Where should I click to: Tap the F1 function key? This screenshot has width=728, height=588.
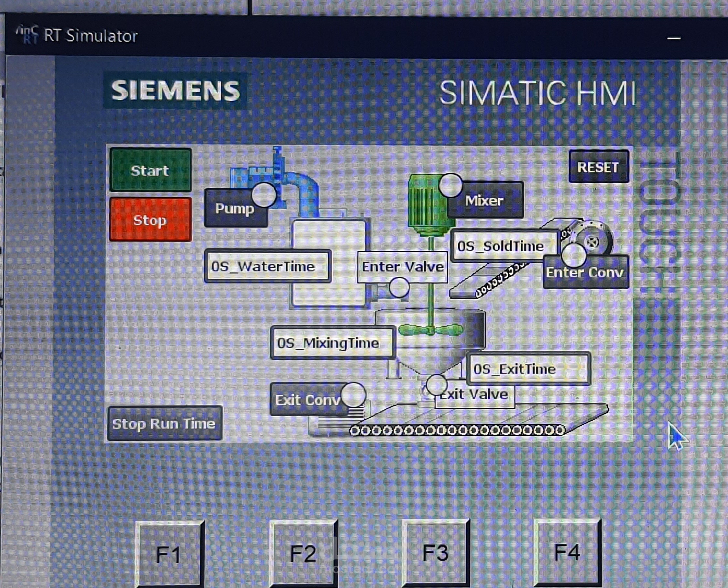[169, 554]
